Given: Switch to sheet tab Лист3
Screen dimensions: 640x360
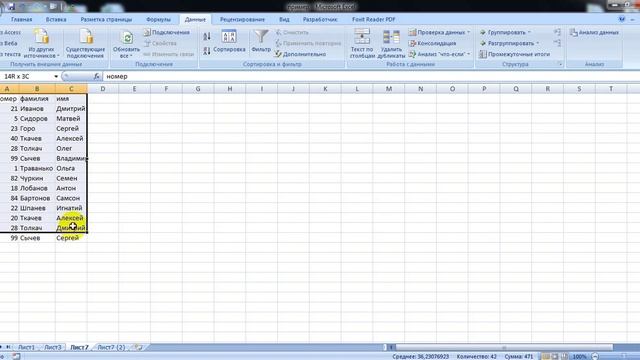Looking at the screenshot, I should (53, 347).
